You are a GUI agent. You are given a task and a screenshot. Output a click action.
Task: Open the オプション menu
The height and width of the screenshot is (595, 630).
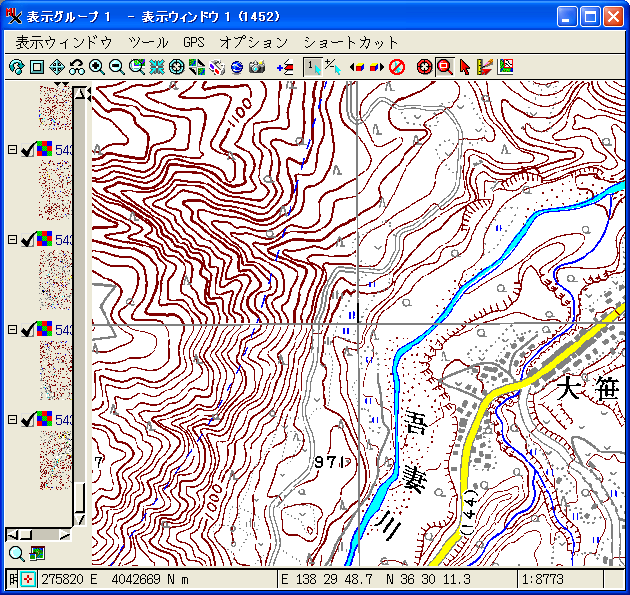pyautogui.click(x=254, y=42)
